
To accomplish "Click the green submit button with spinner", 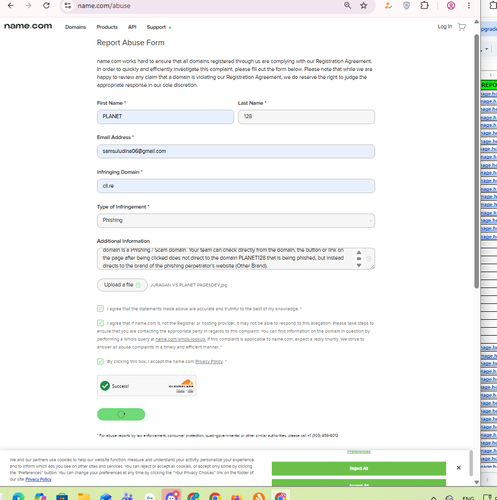I will click(x=121, y=414).
